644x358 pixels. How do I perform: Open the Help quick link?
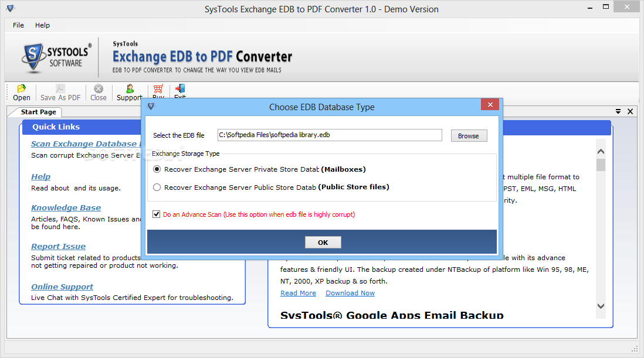point(40,177)
